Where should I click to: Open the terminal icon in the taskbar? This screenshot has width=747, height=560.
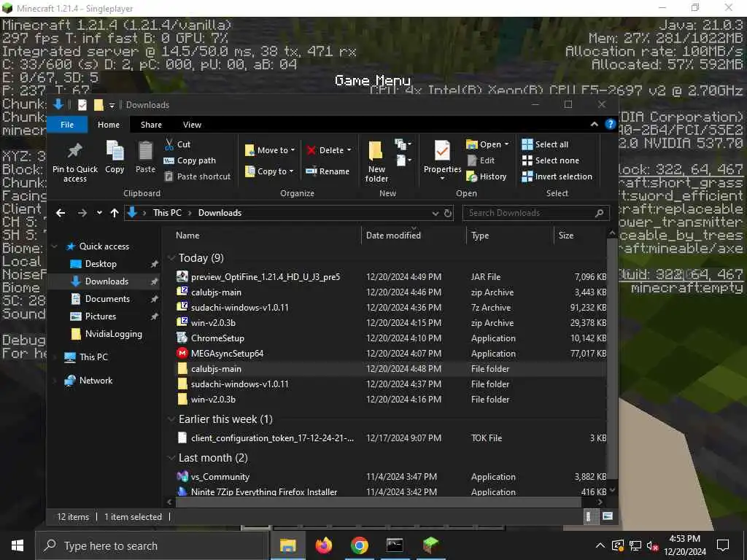[395, 545]
